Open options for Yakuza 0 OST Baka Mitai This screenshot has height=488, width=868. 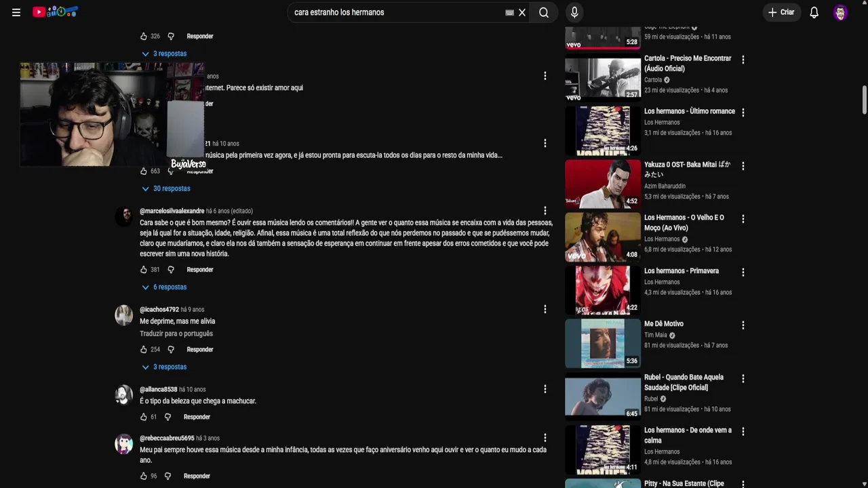pyautogui.click(x=743, y=165)
